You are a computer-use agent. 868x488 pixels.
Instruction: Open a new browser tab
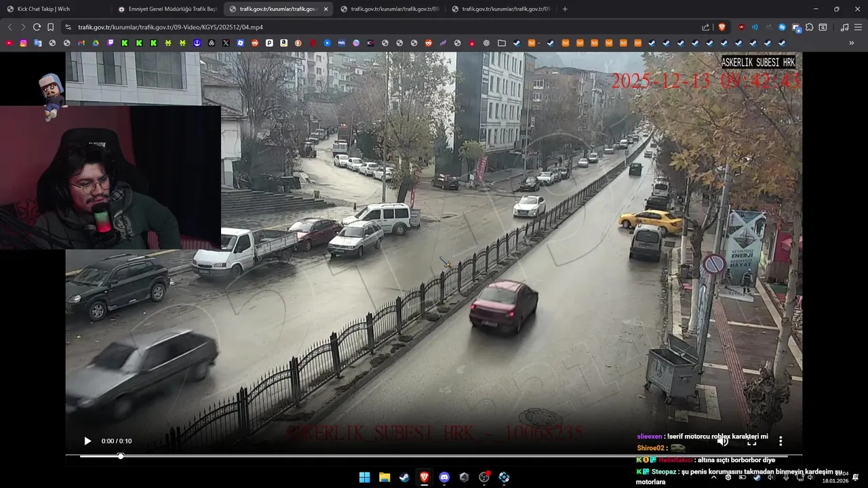click(x=565, y=9)
